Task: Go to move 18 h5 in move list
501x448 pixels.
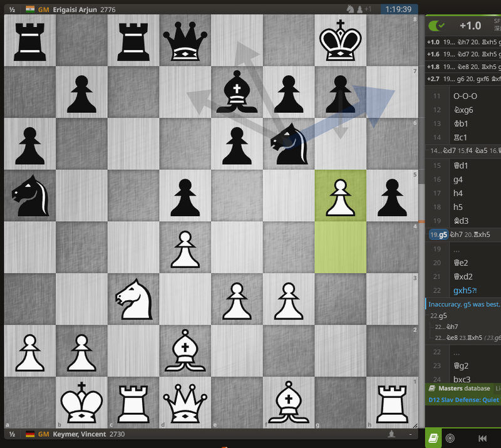Action: [x=458, y=207]
